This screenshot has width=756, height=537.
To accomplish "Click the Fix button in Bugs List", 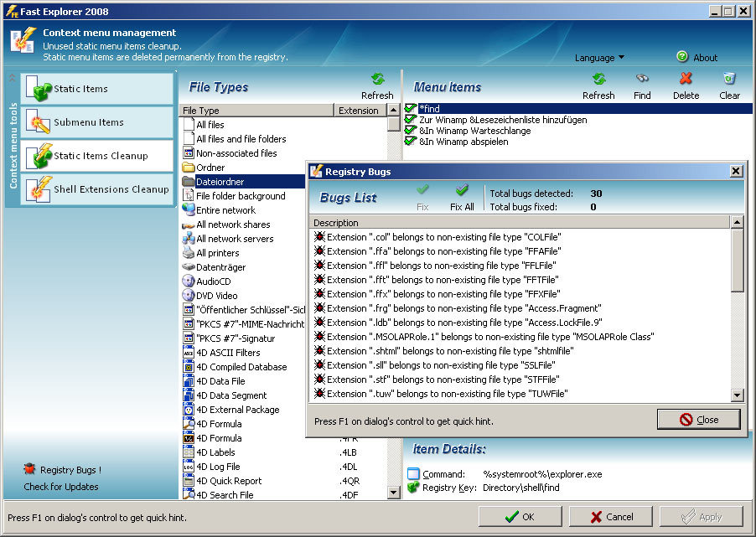I will 422,198.
